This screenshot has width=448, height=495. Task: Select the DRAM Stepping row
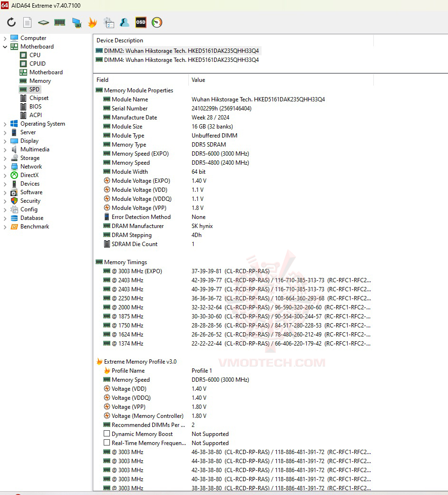click(152, 235)
